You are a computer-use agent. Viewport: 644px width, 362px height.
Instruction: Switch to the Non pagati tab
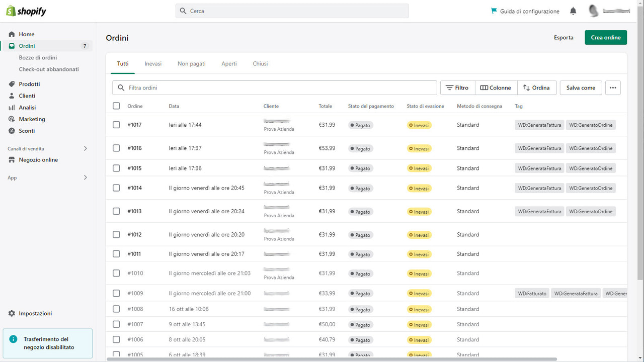tap(192, 64)
